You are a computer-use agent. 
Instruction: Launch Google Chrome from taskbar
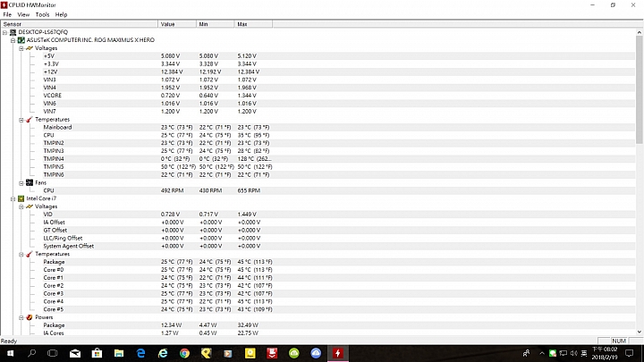tap(185, 353)
